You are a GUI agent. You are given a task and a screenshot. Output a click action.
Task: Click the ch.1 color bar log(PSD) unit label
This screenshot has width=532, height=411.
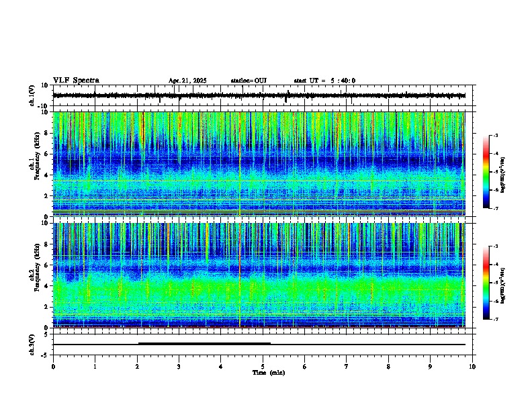502,175
